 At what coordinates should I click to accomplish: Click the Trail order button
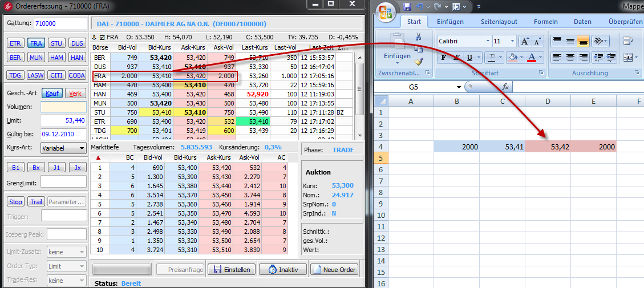click(36, 202)
